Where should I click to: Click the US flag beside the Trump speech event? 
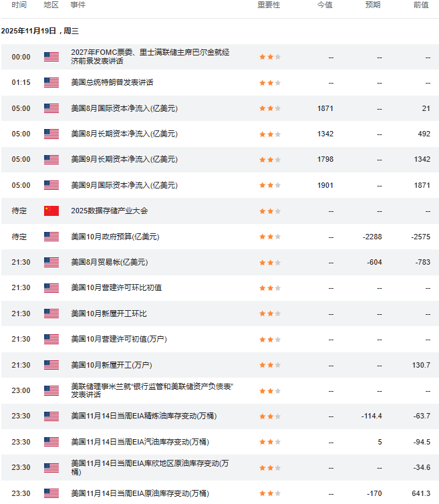tap(51, 83)
